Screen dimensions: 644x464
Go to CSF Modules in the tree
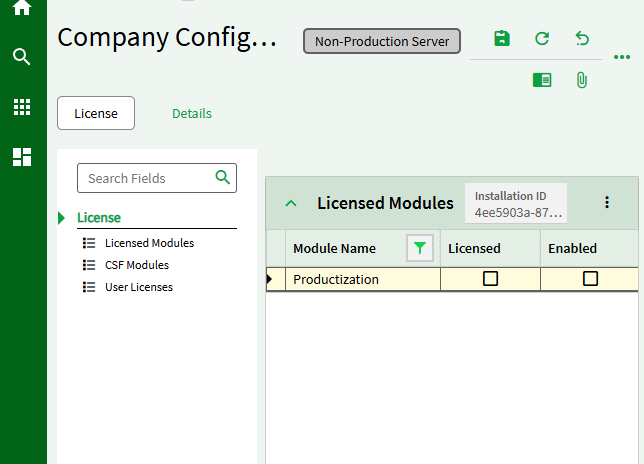136,265
